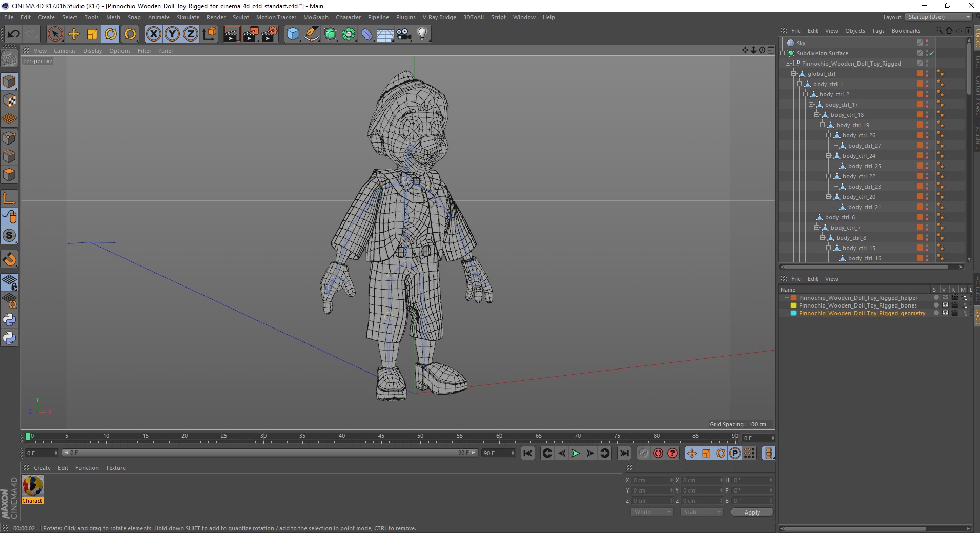
Task: Add Cube primitive object
Action: point(293,34)
